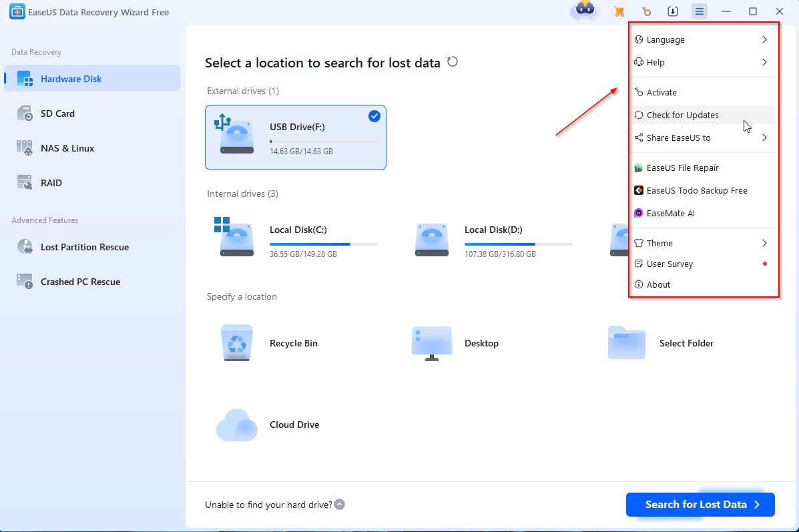This screenshot has width=799, height=532.
Task: Click the USB Drive(F:) usage bar
Action: tap(324, 141)
